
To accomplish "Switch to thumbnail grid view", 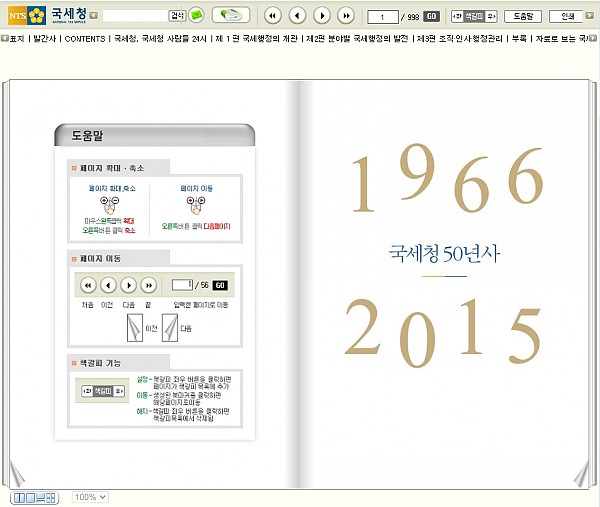I will 51,498.
